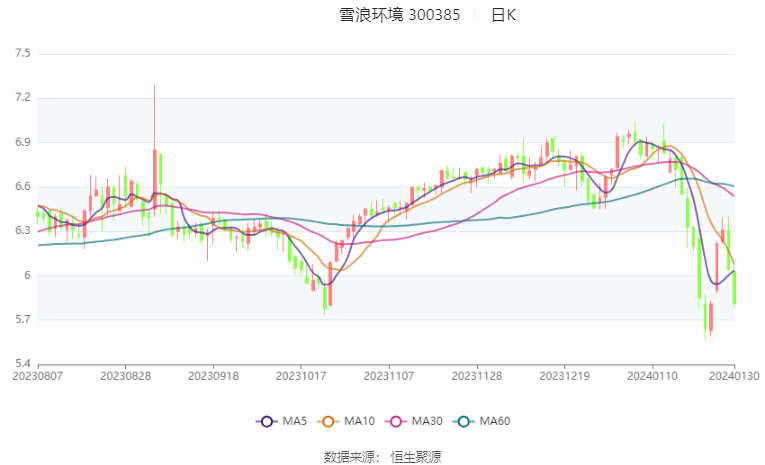Click the data source text 恒生聚源
Viewport: 765px width, 465px height.
tap(416, 457)
